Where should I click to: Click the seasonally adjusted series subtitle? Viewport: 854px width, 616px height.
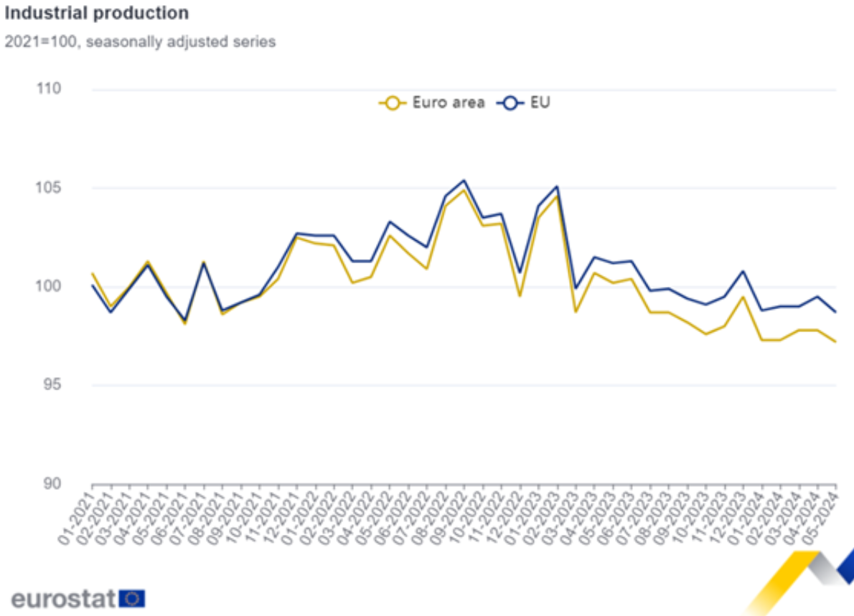[141, 42]
